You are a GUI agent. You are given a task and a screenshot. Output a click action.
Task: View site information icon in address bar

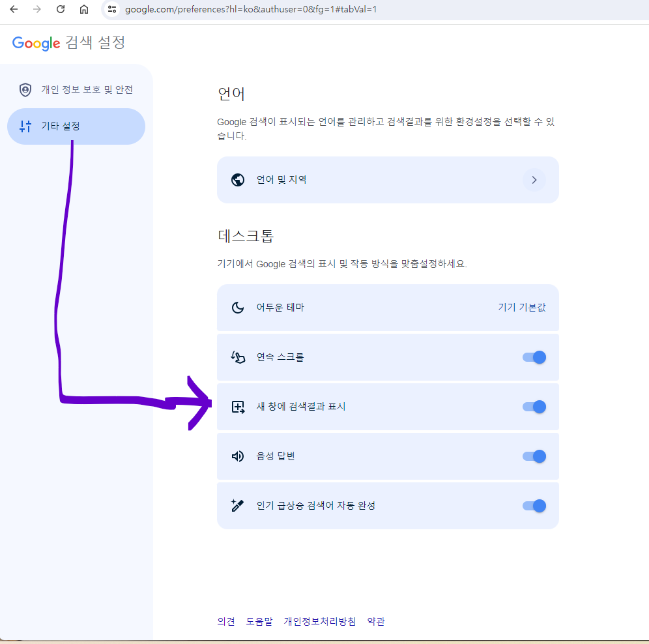(x=112, y=9)
